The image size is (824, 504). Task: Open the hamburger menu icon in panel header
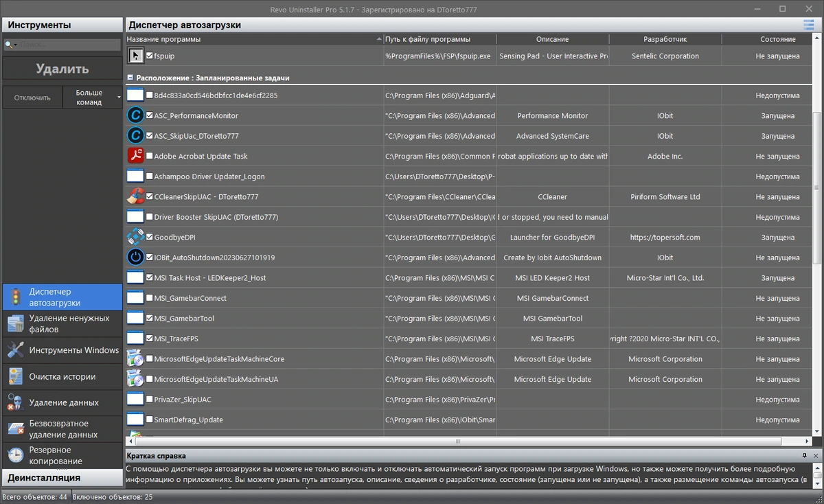tap(810, 25)
